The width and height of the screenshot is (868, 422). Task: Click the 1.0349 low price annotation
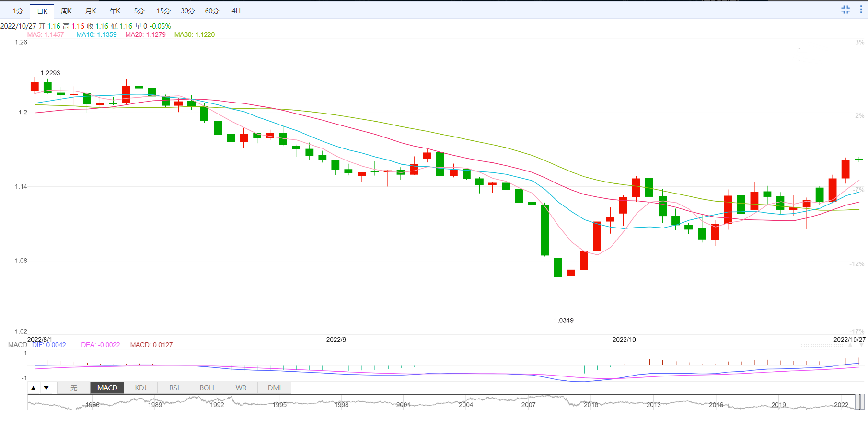[x=564, y=320]
